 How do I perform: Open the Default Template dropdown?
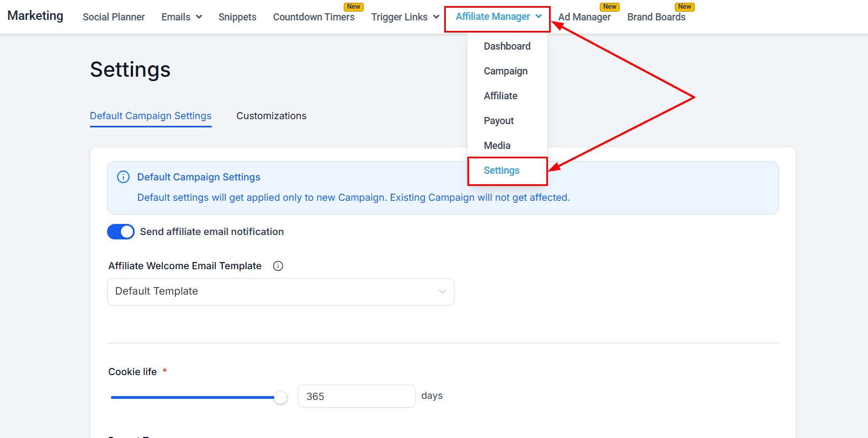point(280,292)
